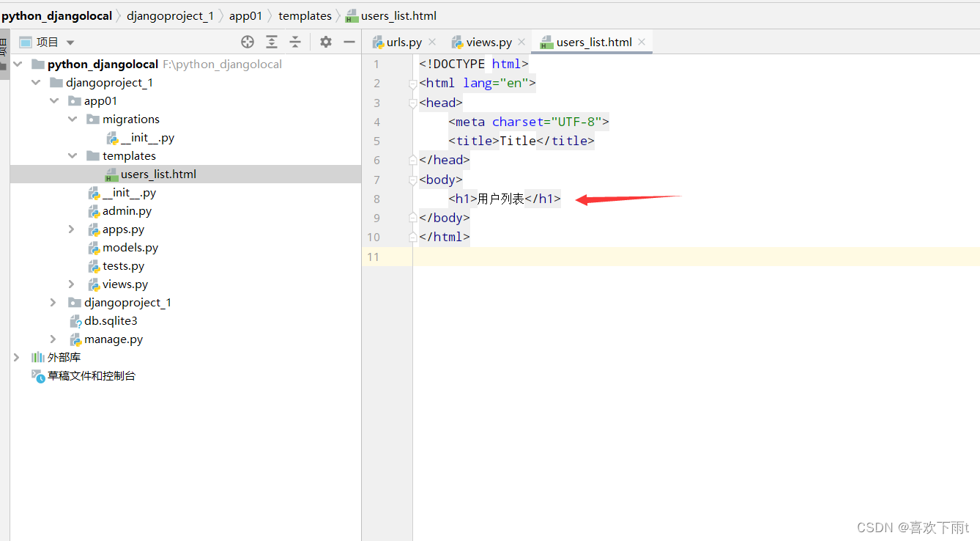Click fold marker at line 9 closing body
This screenshot has height=541, width=980.
pos(413,218)
